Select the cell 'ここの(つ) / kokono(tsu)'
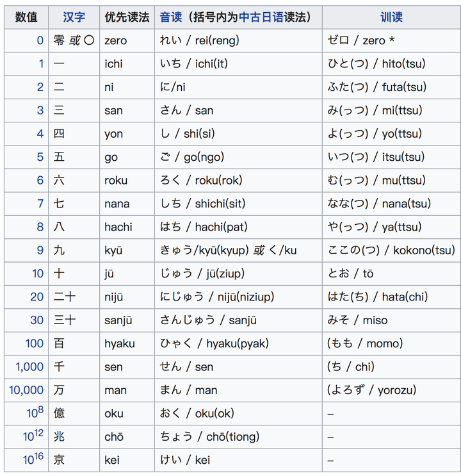Screen dimensions: 461x476 tap(391, 250)
